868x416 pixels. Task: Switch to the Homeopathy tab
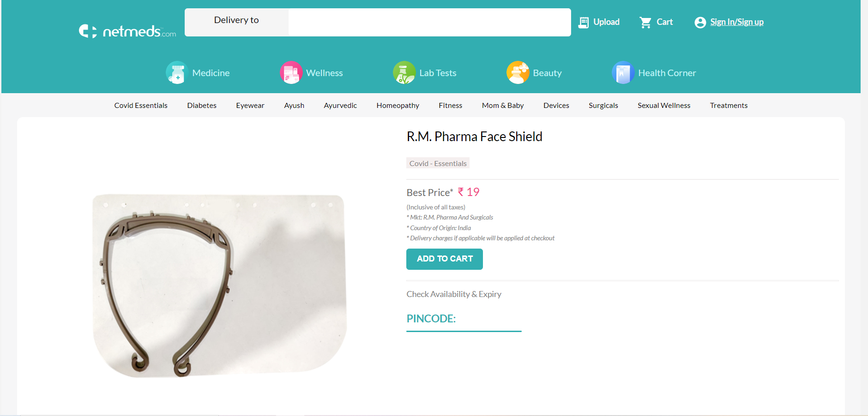pyautogui.click(x=398, y=105)
